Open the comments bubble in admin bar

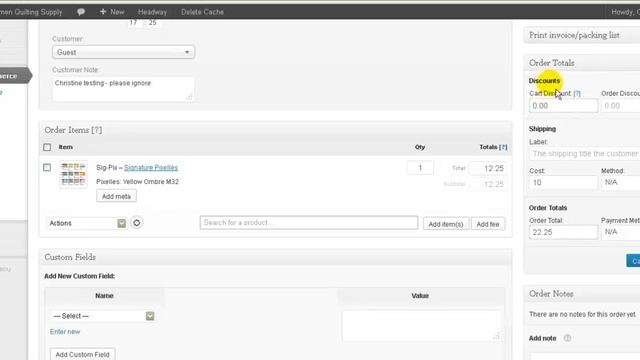(x=81, y=12)
